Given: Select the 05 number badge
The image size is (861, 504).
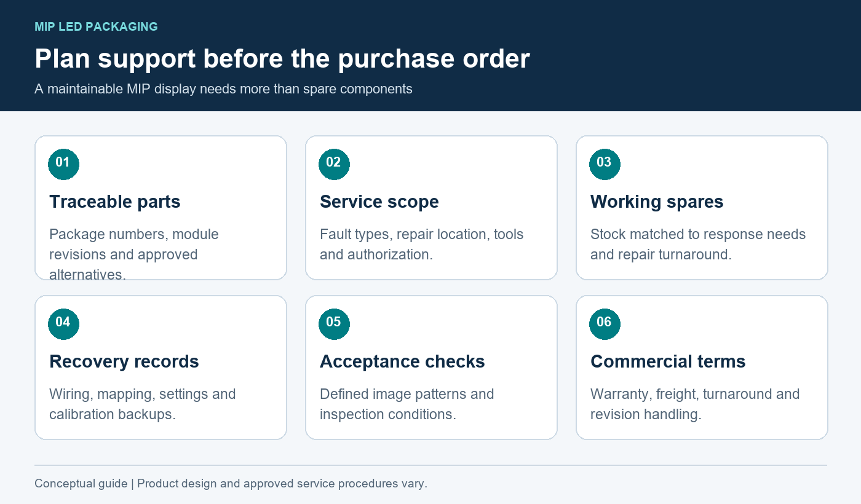Looking at the screenshot, I should click(334, 324).
